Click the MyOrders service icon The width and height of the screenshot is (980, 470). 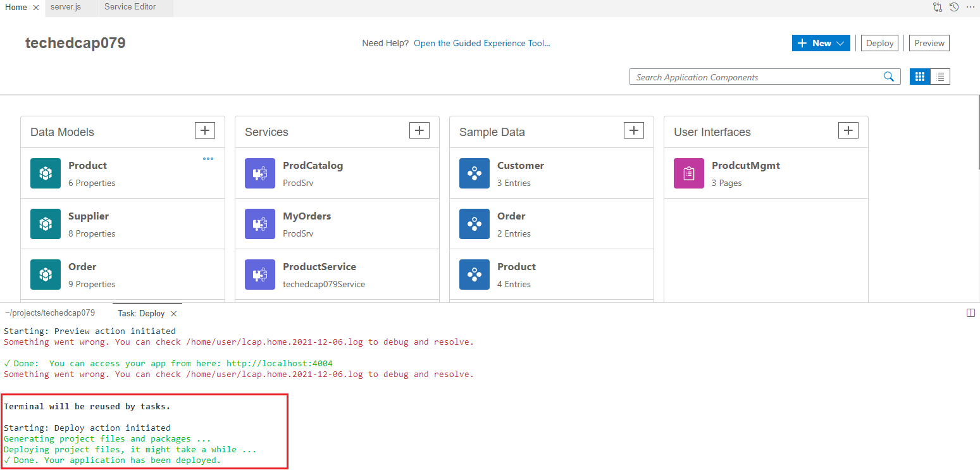(260, 224)
